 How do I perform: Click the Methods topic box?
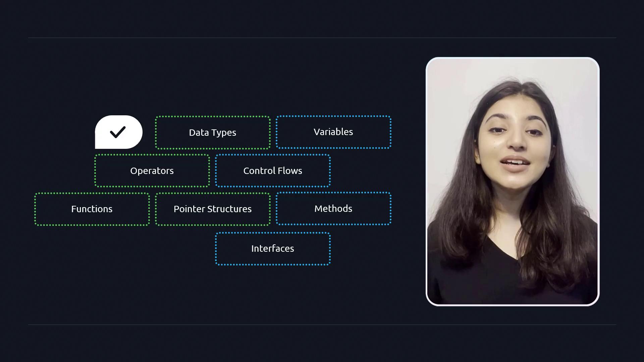333,208
